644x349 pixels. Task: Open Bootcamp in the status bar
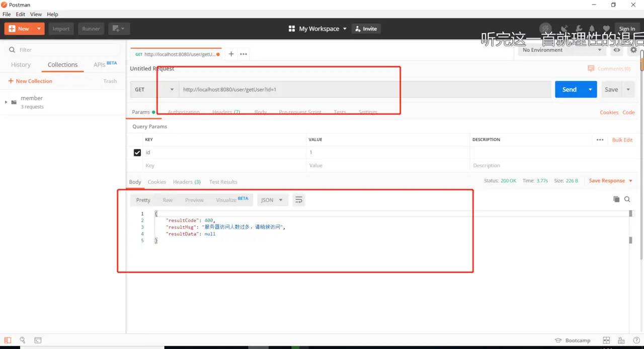pyautogui.click(x=573, y=340)
